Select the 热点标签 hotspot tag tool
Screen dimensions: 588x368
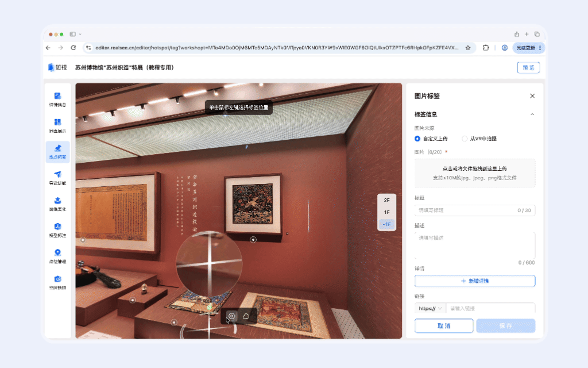point(57,152)
